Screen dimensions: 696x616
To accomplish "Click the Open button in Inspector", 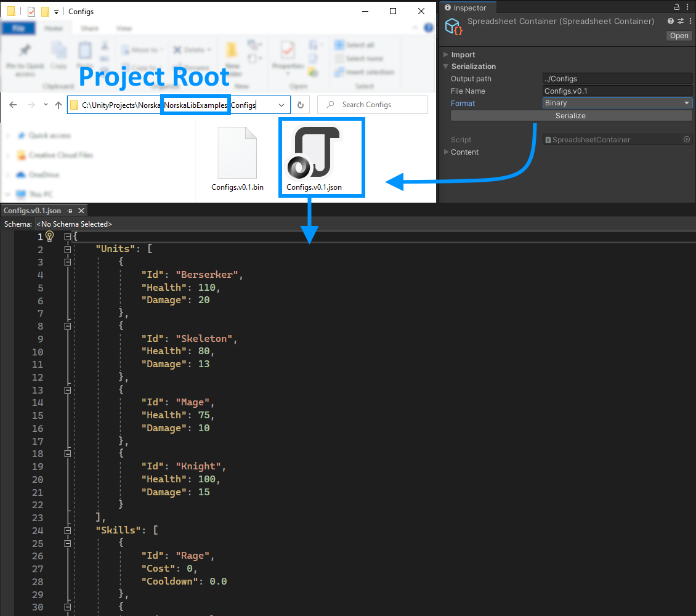I will tap(679, 36).
